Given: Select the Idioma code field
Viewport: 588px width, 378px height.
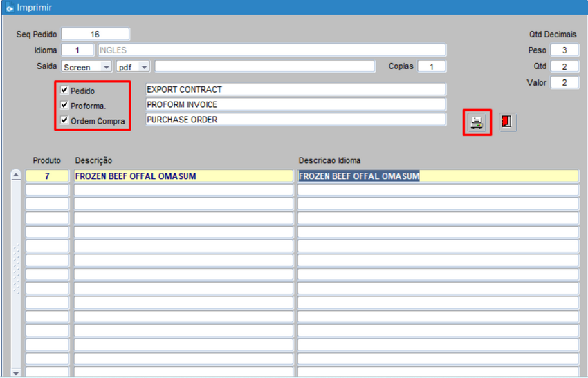Looking at the screenshot, I should click(x=77, y=50).
